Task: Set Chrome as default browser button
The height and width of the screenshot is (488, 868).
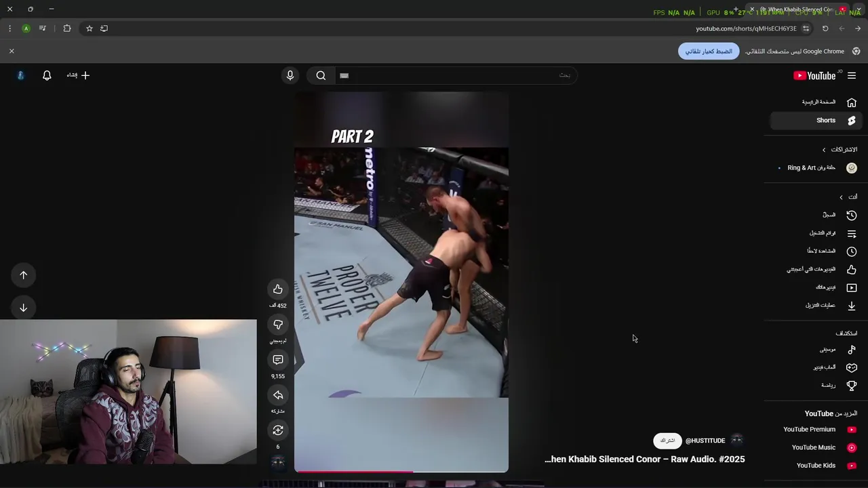Action: pos(709,52)
